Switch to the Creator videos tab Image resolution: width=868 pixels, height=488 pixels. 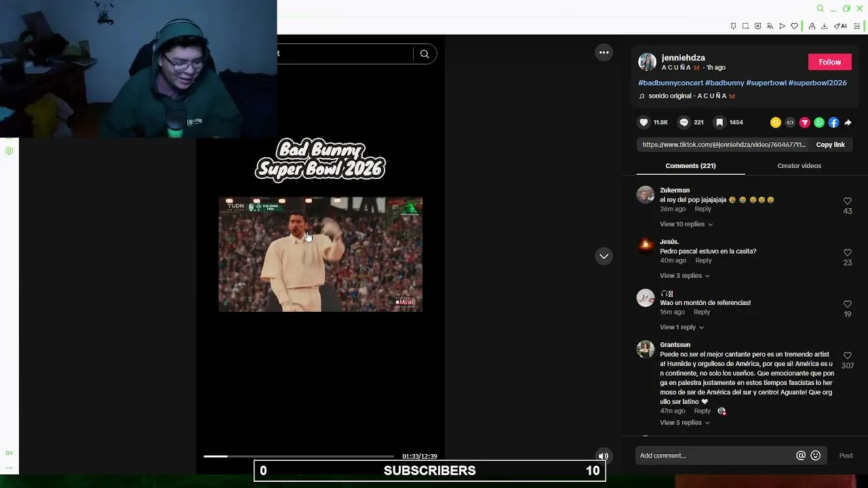tap(799, 166)
